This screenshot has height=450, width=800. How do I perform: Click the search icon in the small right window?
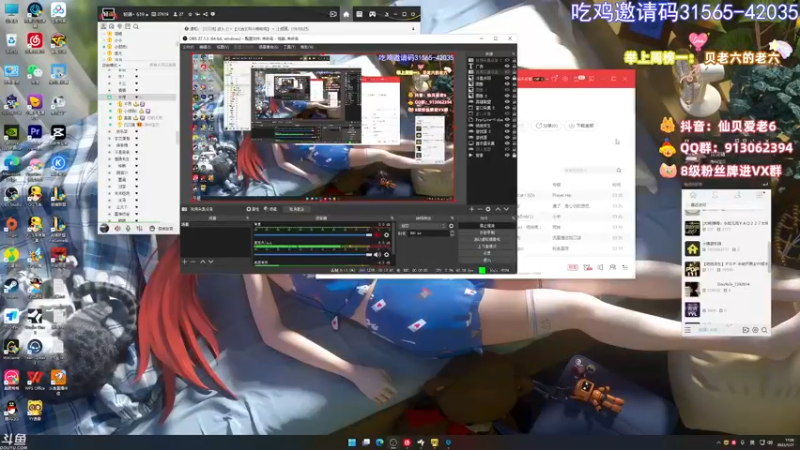coord(764,330)
